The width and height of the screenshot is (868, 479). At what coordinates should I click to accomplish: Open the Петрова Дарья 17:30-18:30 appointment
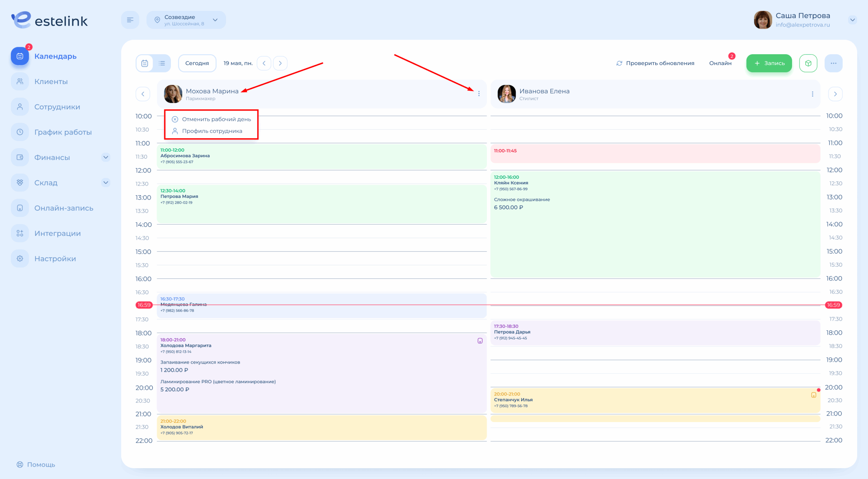coord(655,333)
